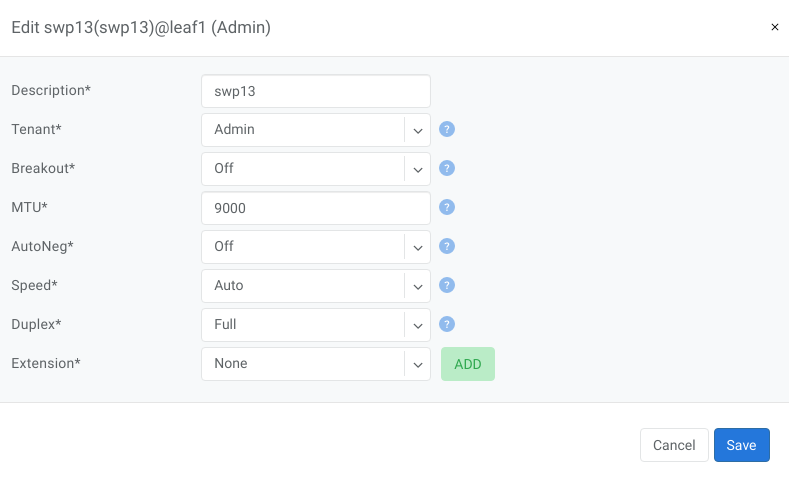789x484 pixels.
Task: Expand the Breakout dropdown arrow
Action: pos(417,169)
